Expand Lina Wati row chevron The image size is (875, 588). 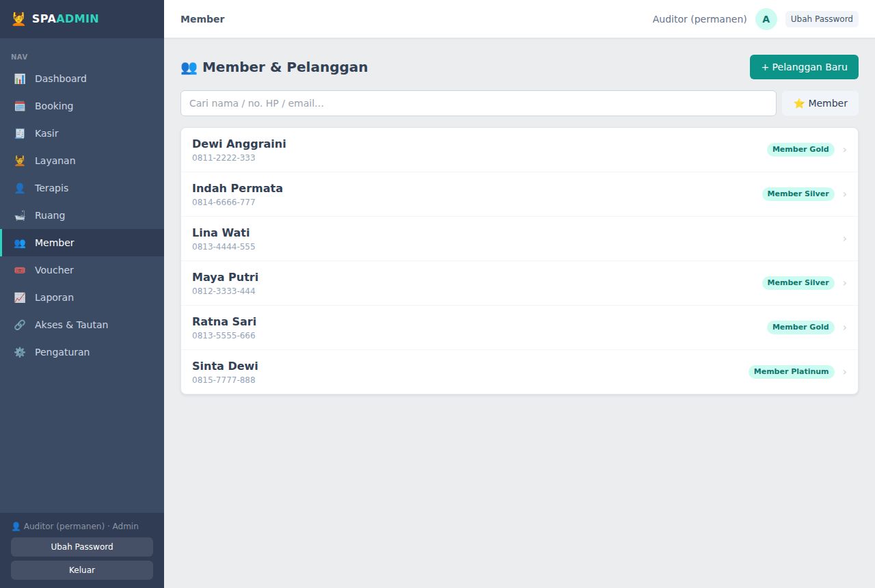tap(845, 239)
